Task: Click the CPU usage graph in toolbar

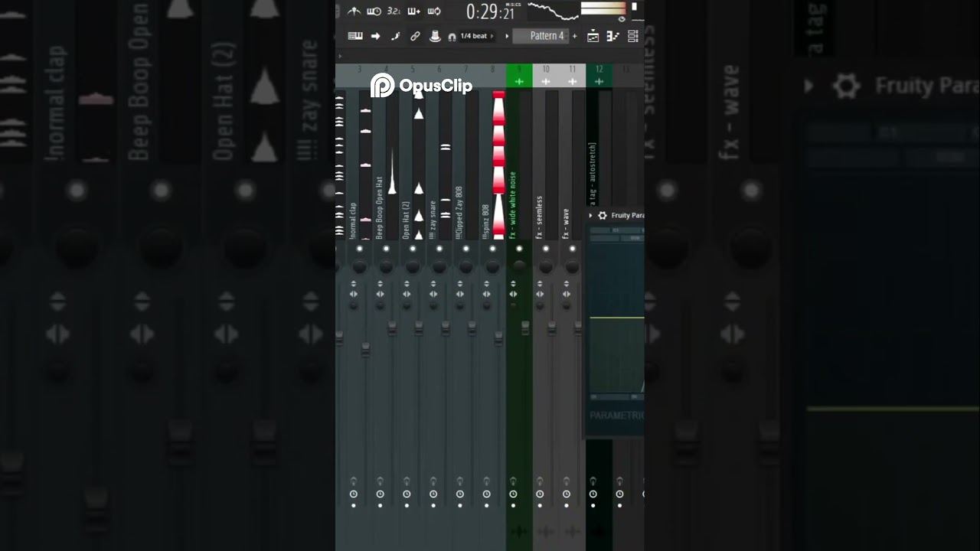Action: click(x=553, y=11)
